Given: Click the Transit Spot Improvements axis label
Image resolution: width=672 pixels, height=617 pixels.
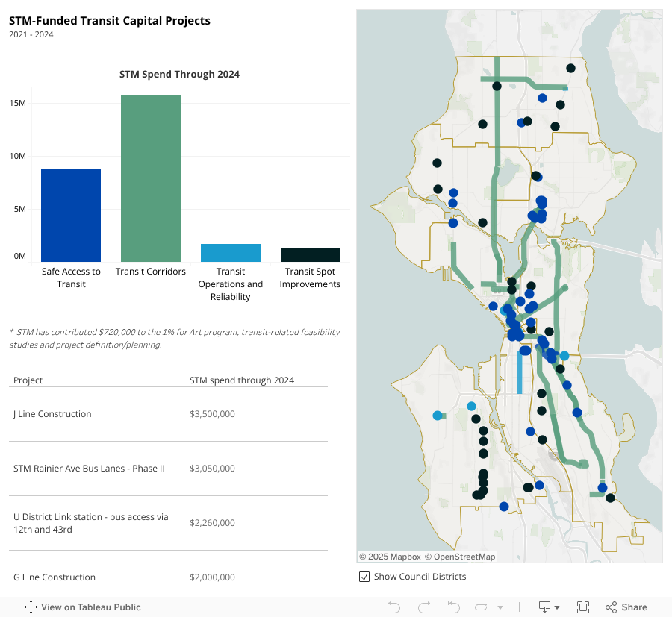Looking at the screenshot, I should pos(310,278).
